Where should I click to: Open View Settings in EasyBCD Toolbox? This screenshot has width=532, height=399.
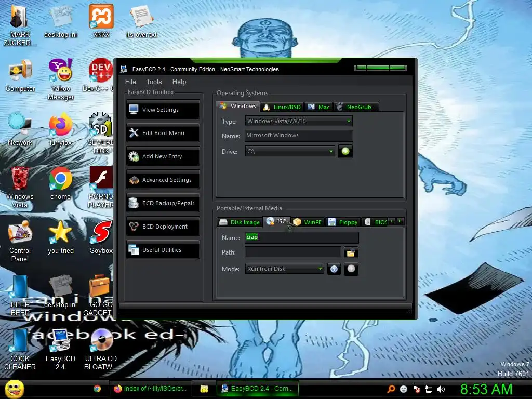163,110
